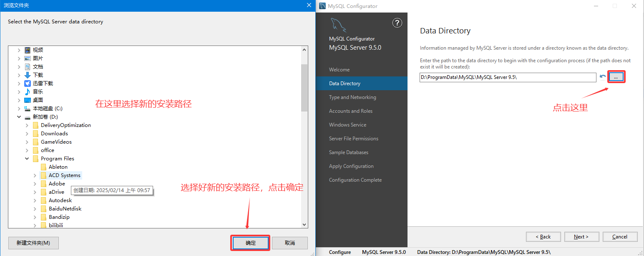Expand the BaiduNetdisk node
The height and width of the screenshot is (256, 644).
[x=35, y=209]
